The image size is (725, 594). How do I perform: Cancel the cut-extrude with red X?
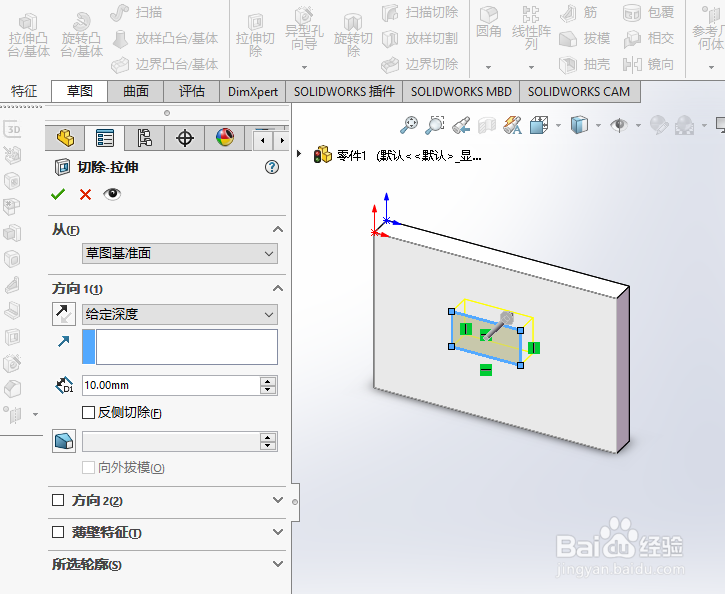[85, 194]
